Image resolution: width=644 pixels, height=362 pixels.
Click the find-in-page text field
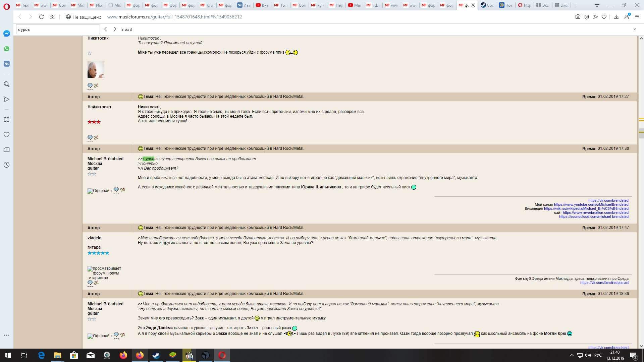(58, 29)
